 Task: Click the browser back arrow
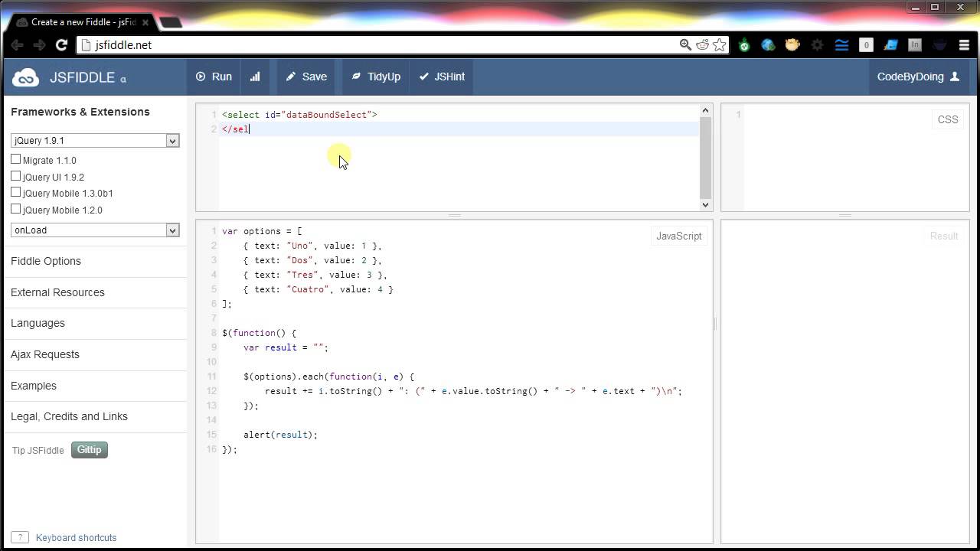coord(17,45)
